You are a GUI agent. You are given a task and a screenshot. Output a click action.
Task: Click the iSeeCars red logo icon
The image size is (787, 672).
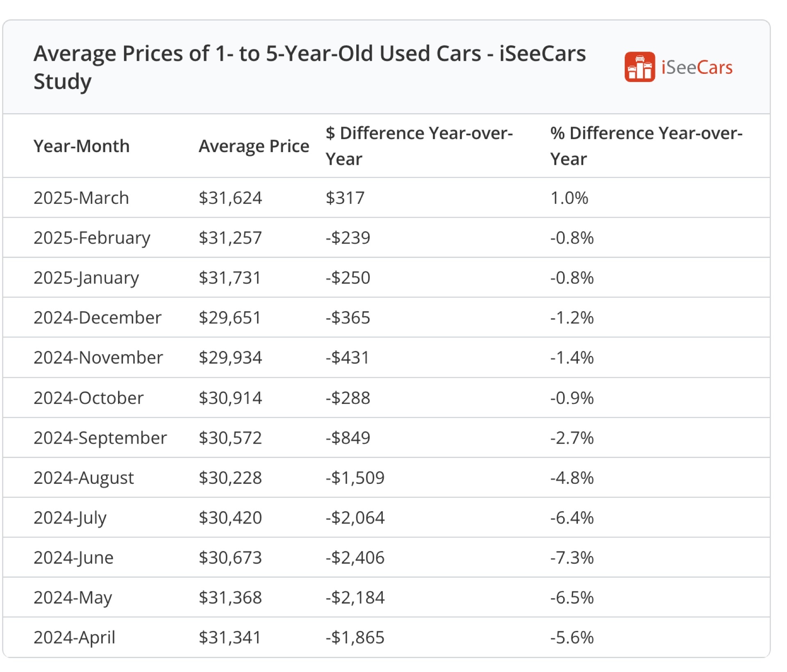click(639, 67)
